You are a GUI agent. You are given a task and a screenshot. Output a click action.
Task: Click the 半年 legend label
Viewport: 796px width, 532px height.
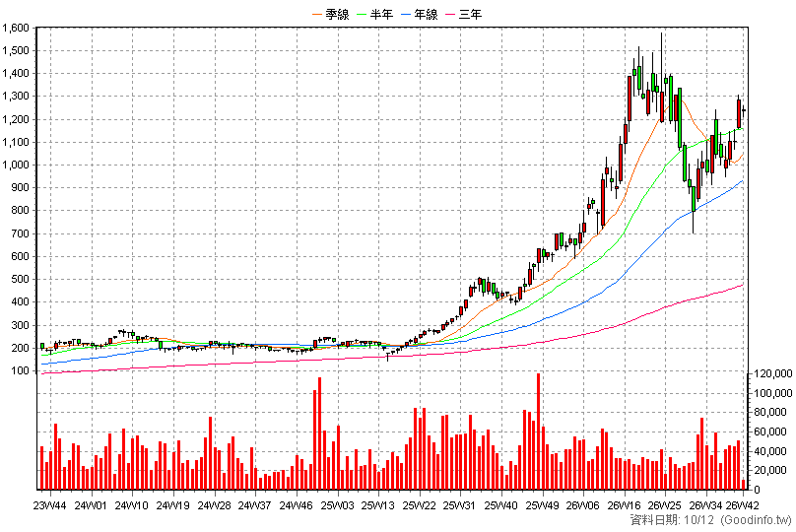click(382, 14)
